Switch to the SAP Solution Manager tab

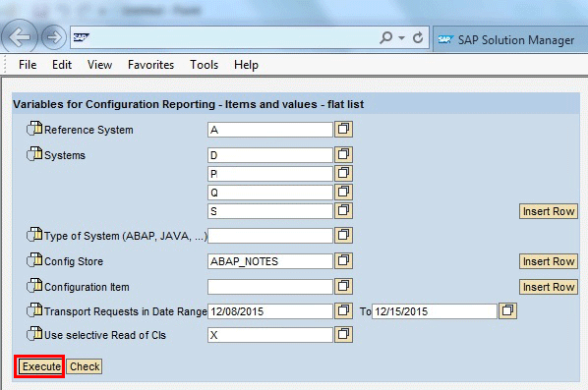[x=510, y=39]
